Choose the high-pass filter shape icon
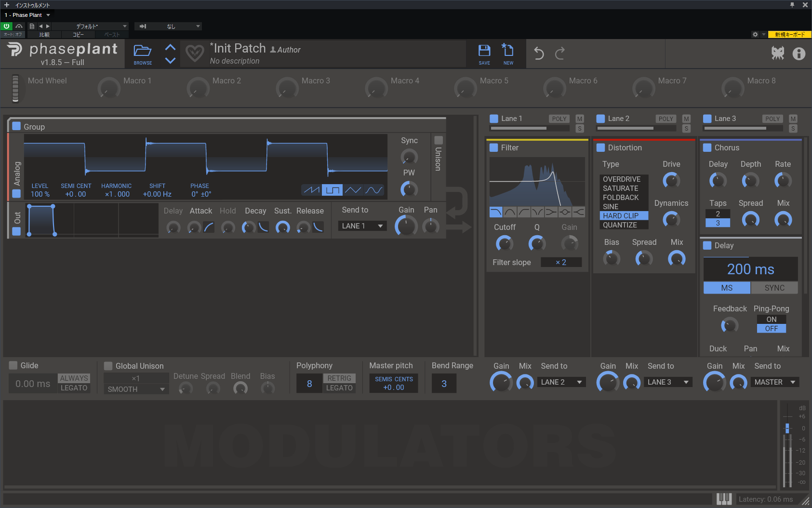The image size is (812, 508). point(524,212)
